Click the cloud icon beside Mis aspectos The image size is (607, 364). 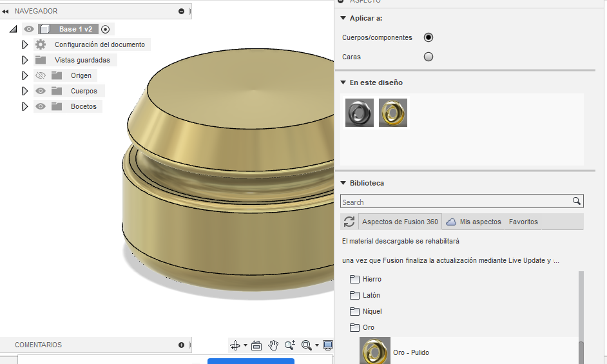(x=451, y=222)
